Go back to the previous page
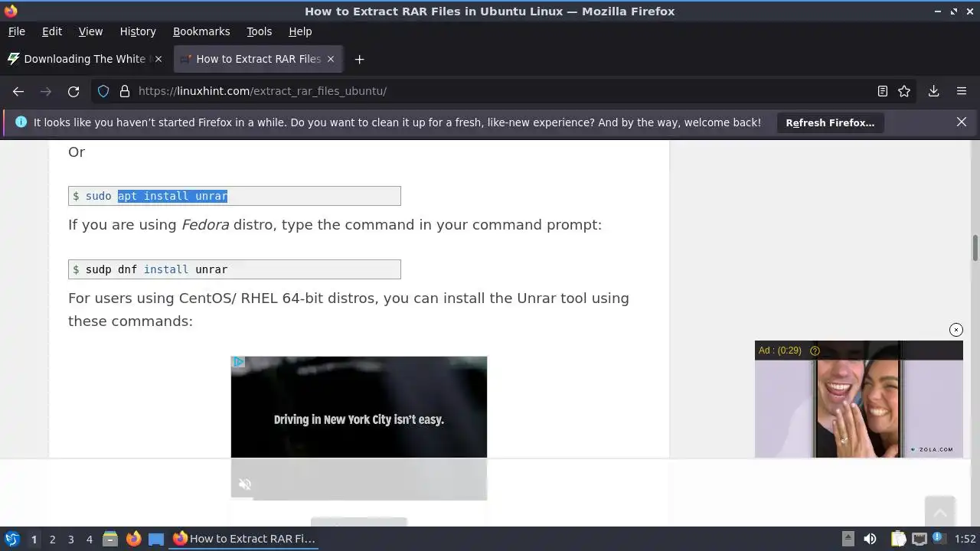Viewport: 980px width, 551px height. pos(18,91)
